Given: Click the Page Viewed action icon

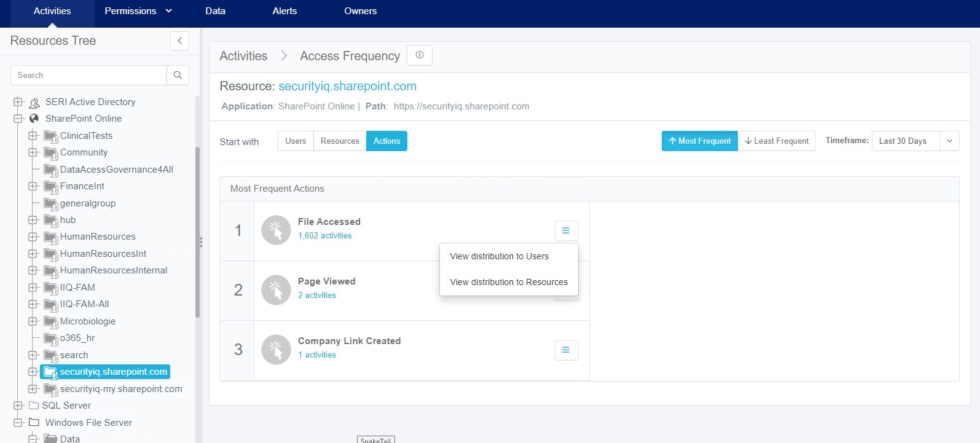Looking at the screenshot, I should (276, 290).
